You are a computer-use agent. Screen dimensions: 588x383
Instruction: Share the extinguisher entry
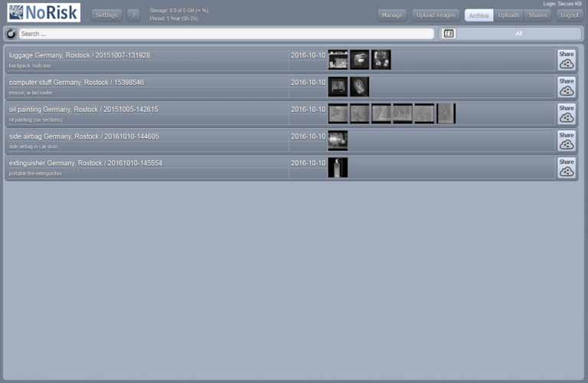tap(567, 167)
